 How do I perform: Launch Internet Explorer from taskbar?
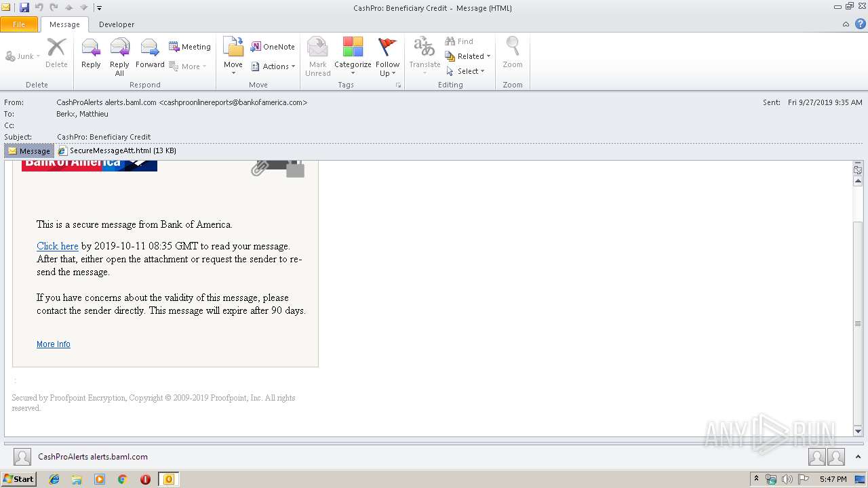tap(54, 479)
